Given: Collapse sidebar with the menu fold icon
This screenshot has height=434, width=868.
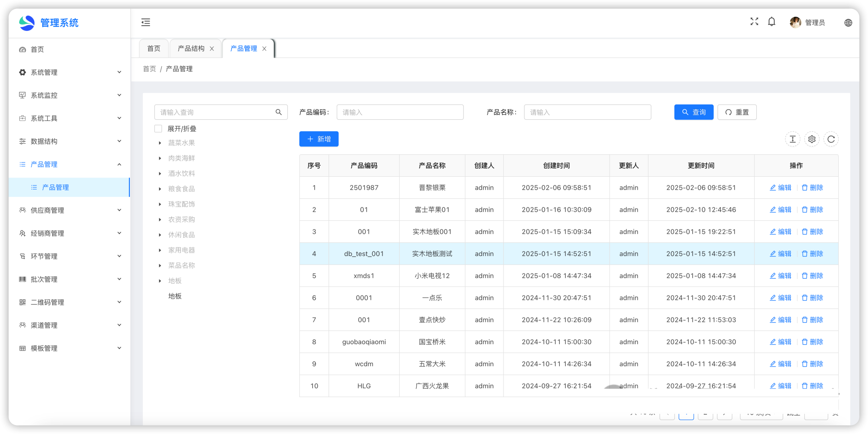Looking at the screenshot, I should [146, 22].
